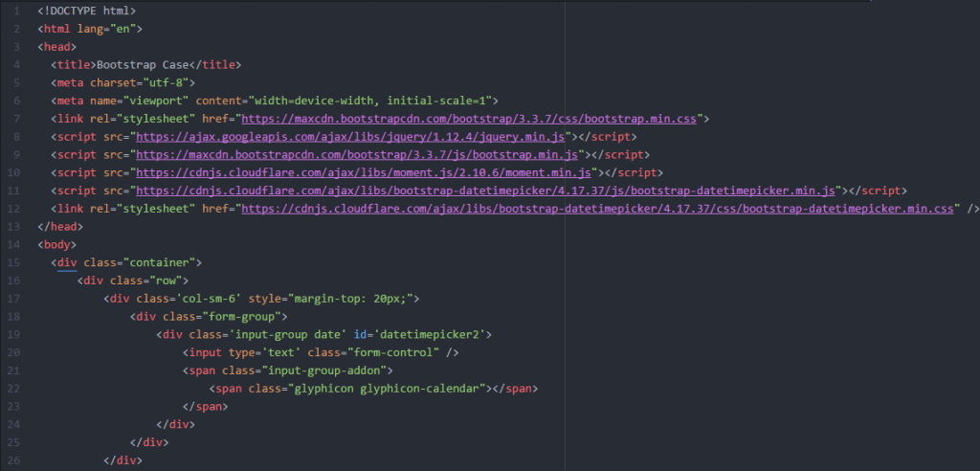Click the underlined div tag on line 15
This screenshot has height=471, width=980.
click(x=67, y=262)
